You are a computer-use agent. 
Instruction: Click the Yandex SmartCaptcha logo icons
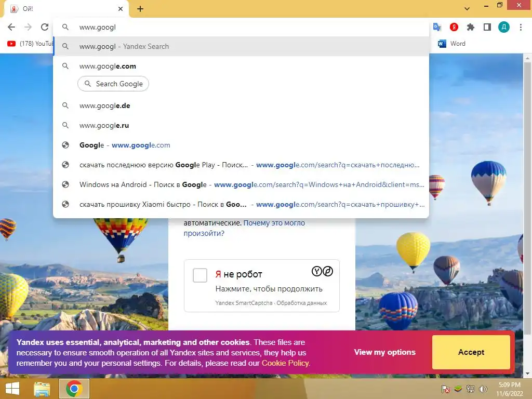pos(322,271)
